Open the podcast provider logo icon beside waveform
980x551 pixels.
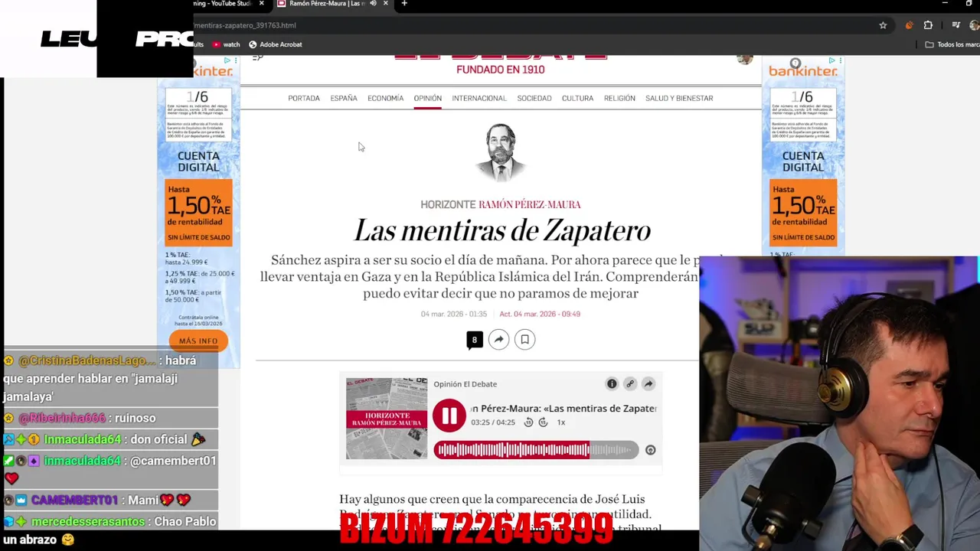[x=650, y=450]
